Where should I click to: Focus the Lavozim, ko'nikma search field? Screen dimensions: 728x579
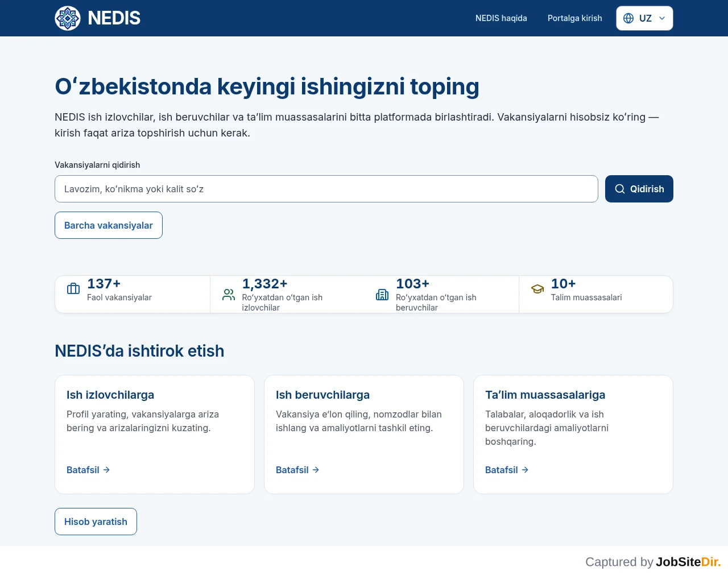pos(326,189)
